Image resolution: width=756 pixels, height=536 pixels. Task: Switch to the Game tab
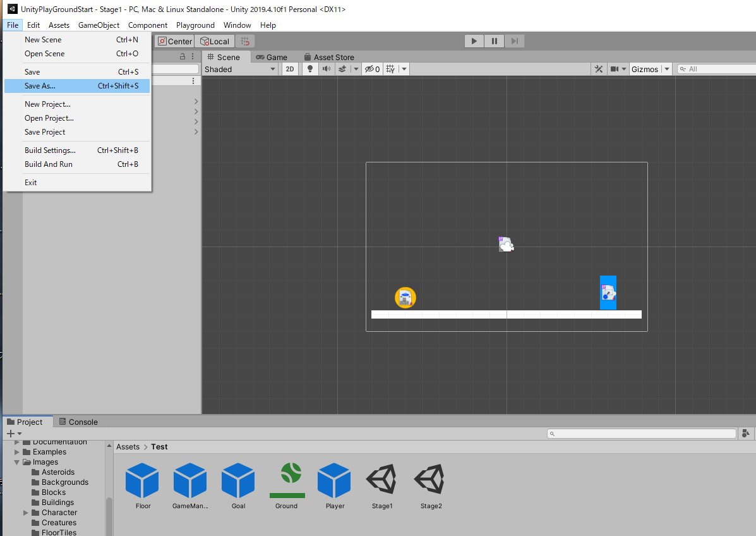click(272, 57)
